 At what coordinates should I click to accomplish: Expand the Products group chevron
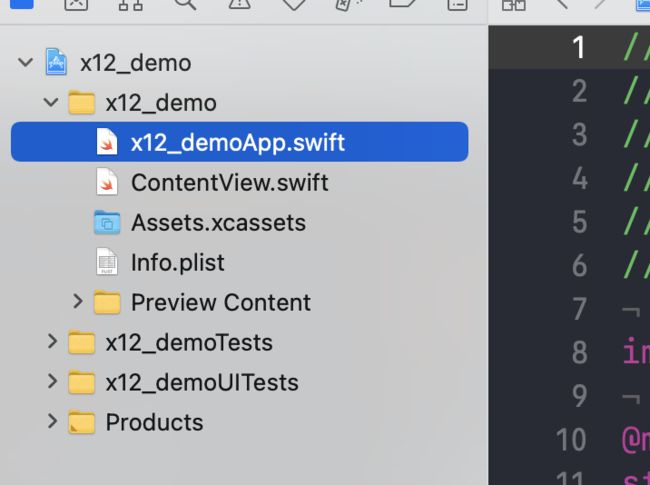tap(52, 421)
